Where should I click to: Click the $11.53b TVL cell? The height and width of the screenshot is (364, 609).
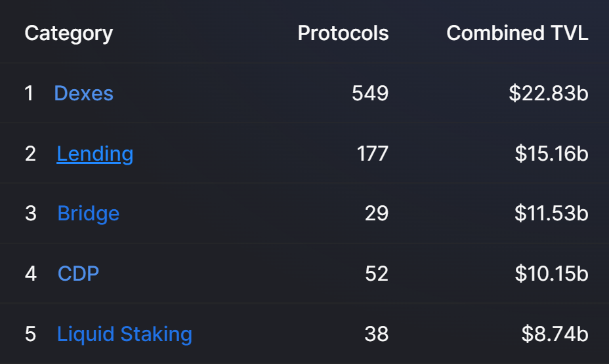pos(551,214)
